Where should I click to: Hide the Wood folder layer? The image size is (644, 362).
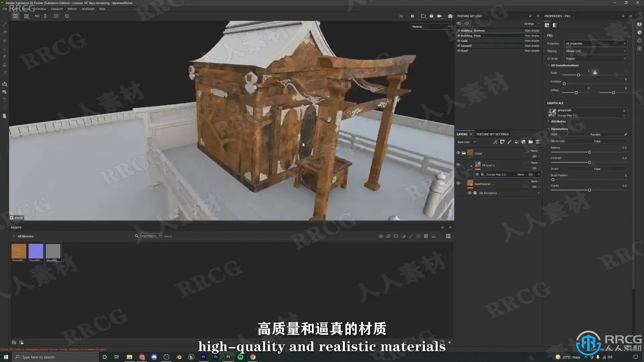[x=458, y=153]
